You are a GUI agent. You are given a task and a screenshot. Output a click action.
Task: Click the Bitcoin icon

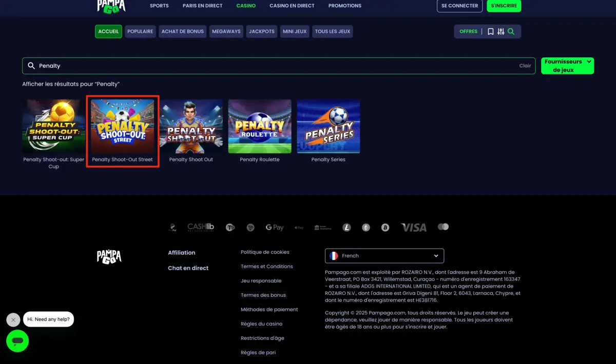coord(386,227)
